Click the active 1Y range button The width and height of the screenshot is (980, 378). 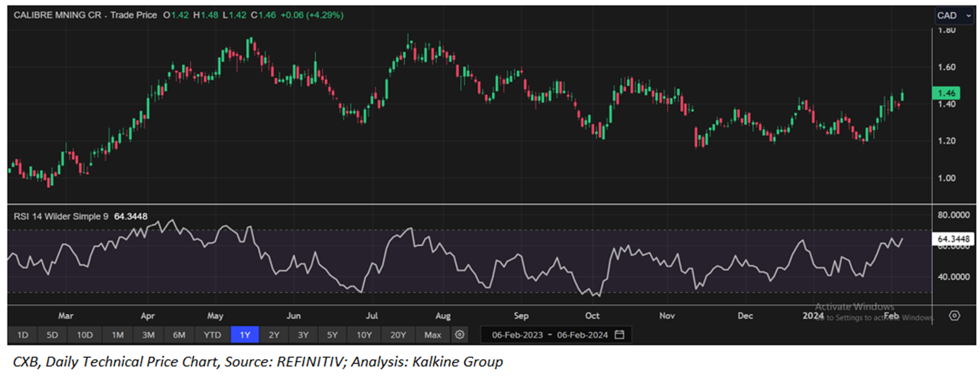245,335
